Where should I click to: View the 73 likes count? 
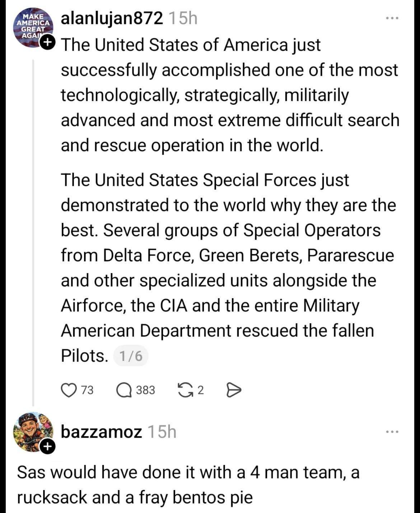[x=87, y=390]
